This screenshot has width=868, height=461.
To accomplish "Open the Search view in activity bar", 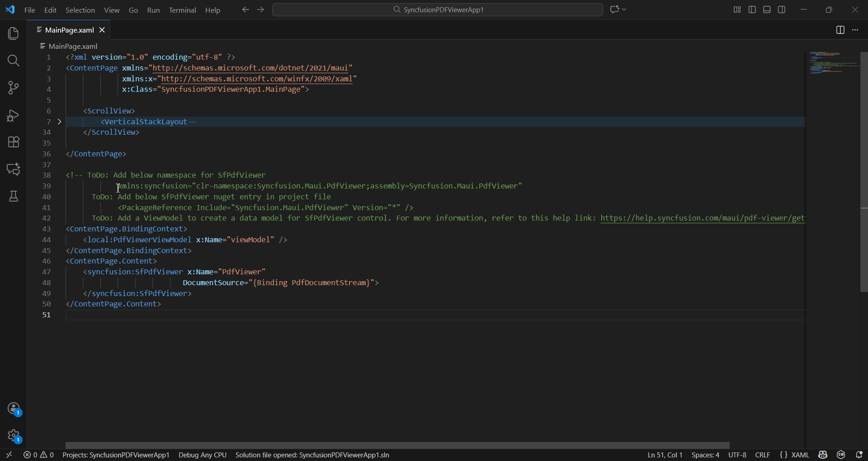I will click(14, 61).
